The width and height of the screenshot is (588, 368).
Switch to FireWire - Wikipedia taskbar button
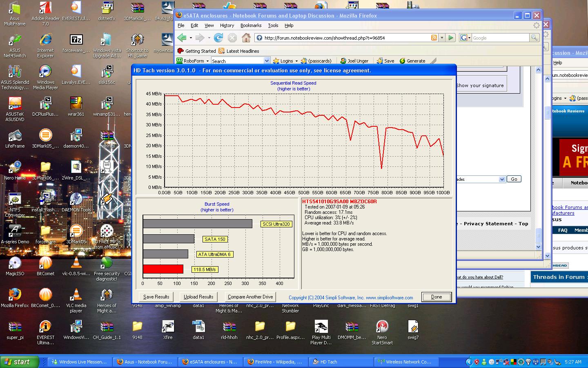pyautogui.click(x=275, y=362)
